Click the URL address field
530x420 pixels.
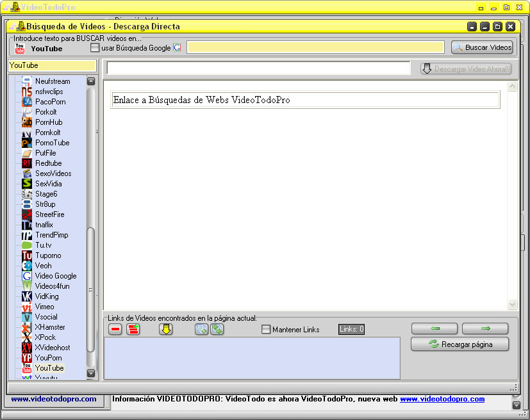[258, 69]
